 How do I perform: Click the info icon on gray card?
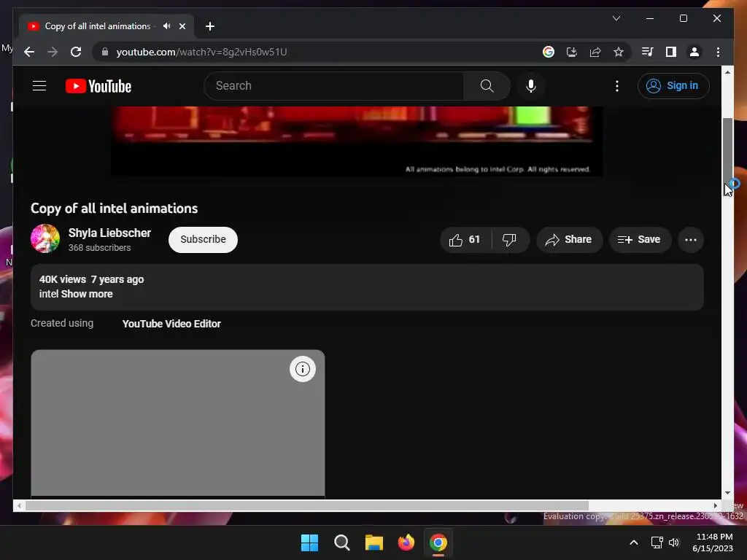(303, 369)
